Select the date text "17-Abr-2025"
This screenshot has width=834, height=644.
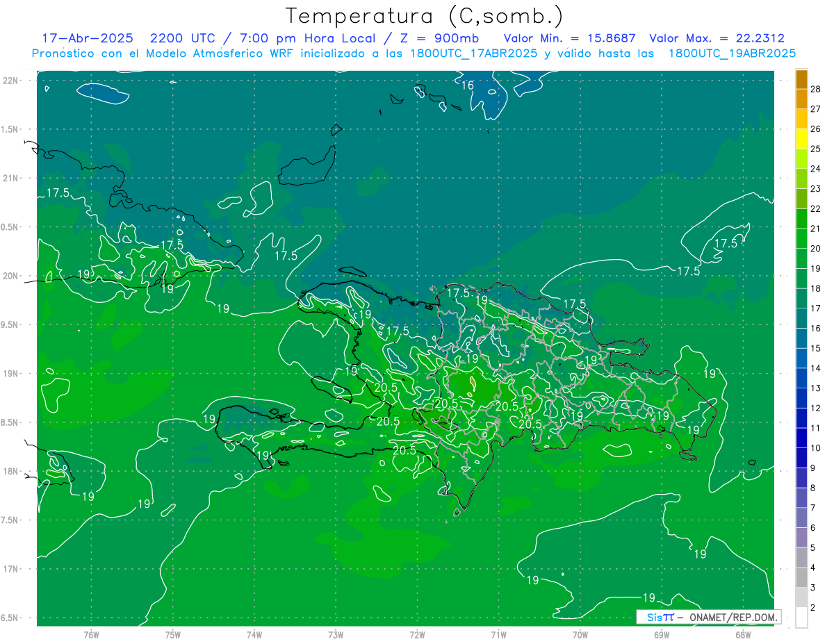point(87,38)
